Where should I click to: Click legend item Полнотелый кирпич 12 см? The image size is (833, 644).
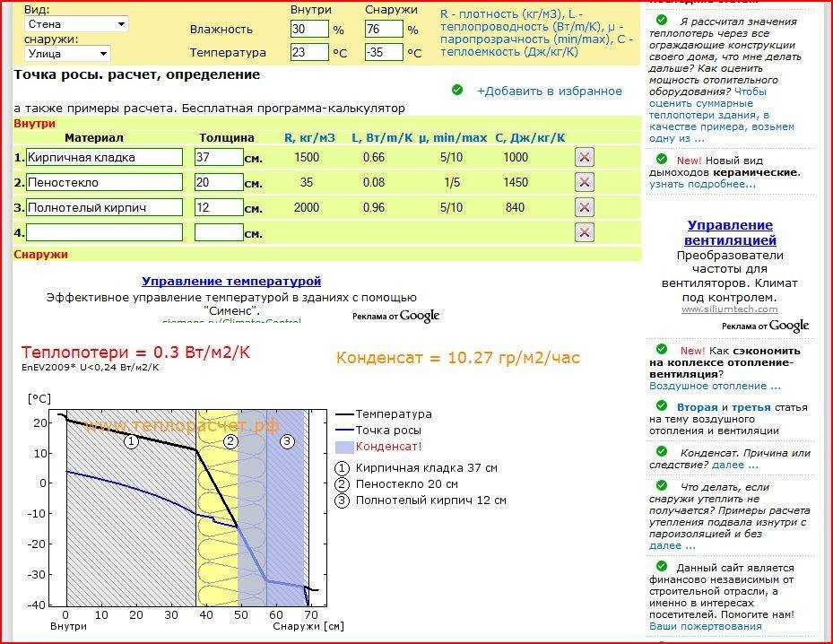coord(421,500)
